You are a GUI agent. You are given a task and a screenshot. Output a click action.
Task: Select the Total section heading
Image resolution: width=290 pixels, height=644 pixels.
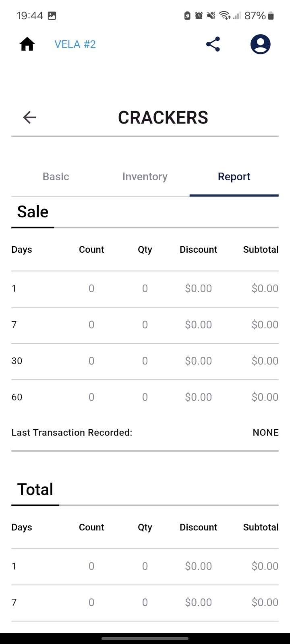tap(35, 489)
